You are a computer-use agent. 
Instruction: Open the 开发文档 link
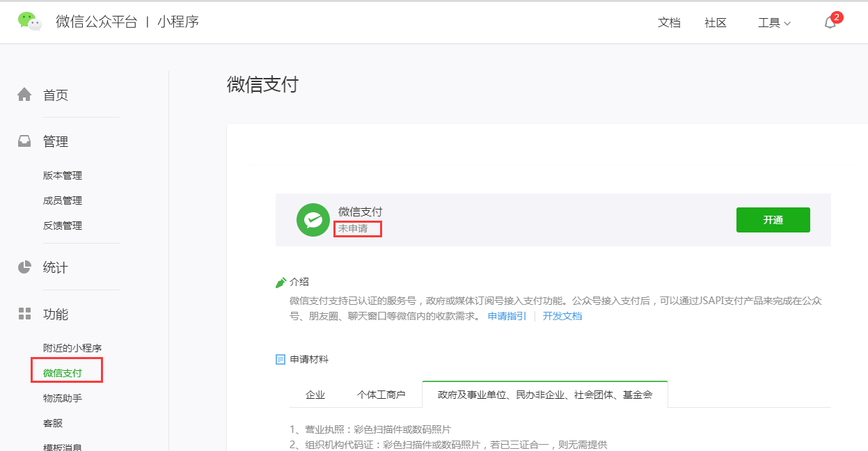[x=562, y=316]
